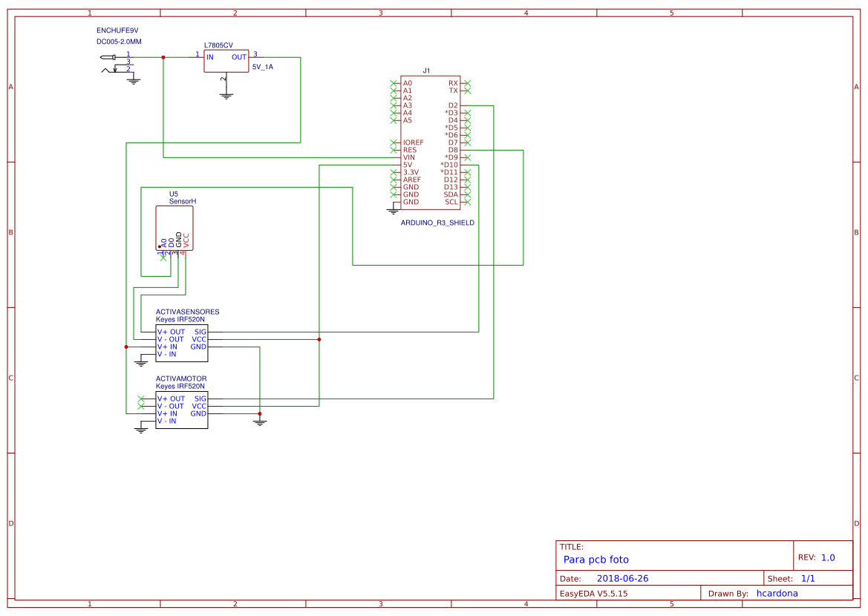Click the VIN pin label on J1
The image size is (868, 616).
click(409, 157)
